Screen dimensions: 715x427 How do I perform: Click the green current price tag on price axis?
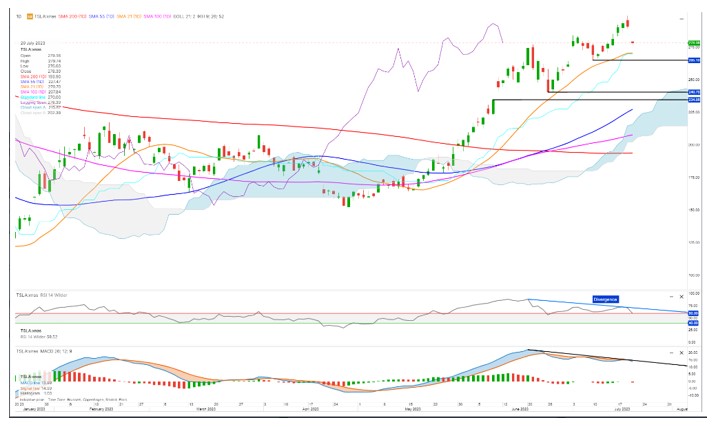click(x=694, y=42)
